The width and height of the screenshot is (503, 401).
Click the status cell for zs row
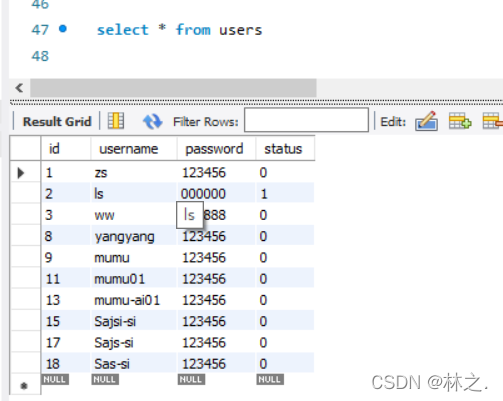285,173
